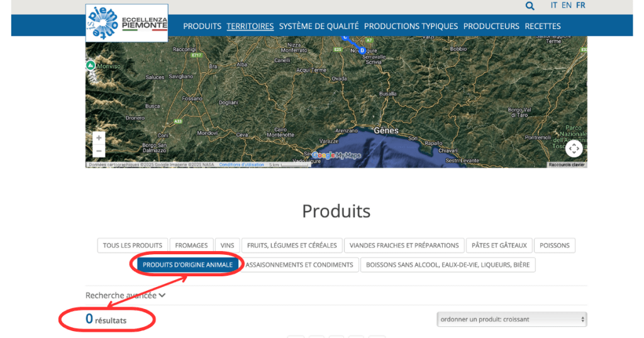The height and width of the screenshot is (338, 644).
Task: Click map route marker D
Action: [x=362, y=50]
